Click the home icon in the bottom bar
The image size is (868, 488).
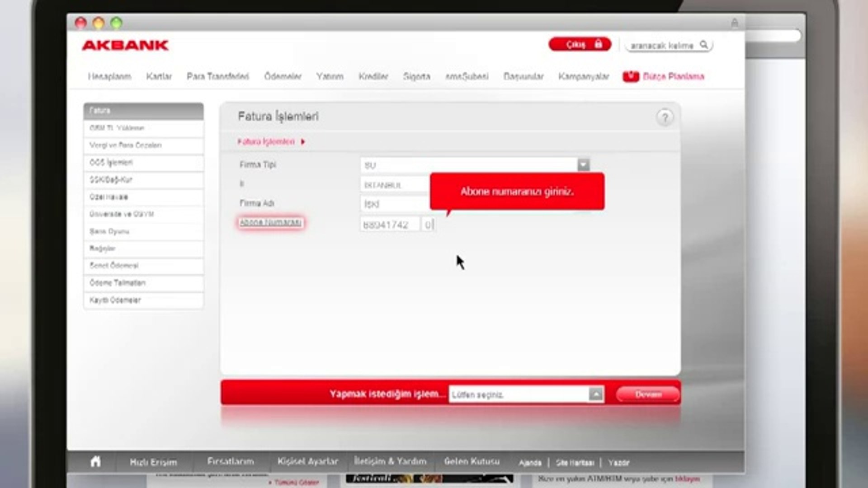(x=95, y=462)
